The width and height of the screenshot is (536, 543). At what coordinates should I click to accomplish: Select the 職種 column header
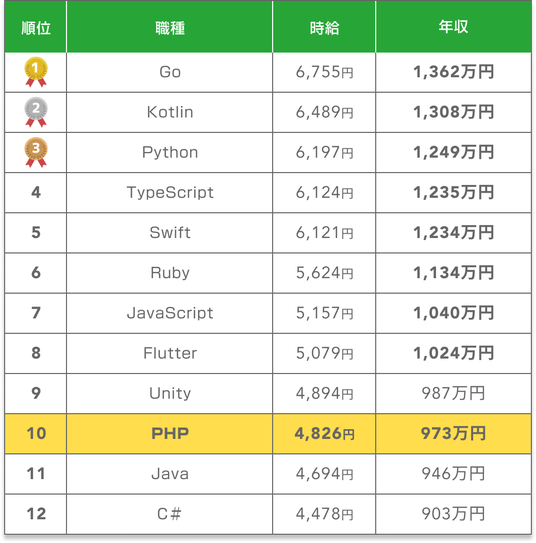(x=170, y=28)
